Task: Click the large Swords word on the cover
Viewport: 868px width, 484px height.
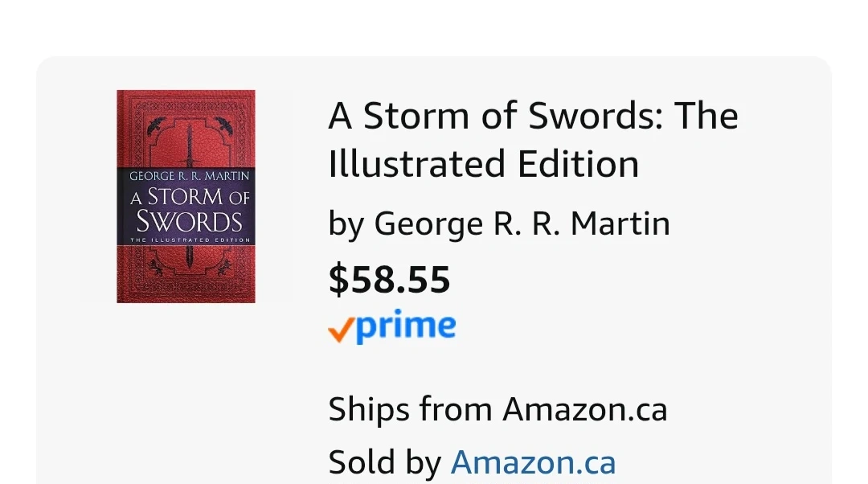Action: coord(189,221)
